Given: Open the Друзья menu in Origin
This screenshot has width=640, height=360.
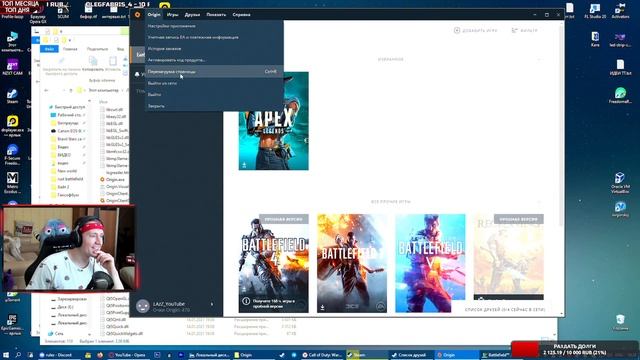Looking at the screenshot, I should [x=192, y=15].
